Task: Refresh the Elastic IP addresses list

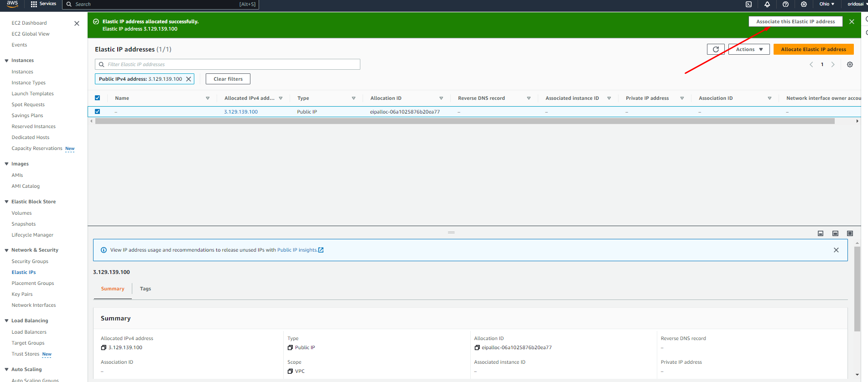Action: [716, 49]
